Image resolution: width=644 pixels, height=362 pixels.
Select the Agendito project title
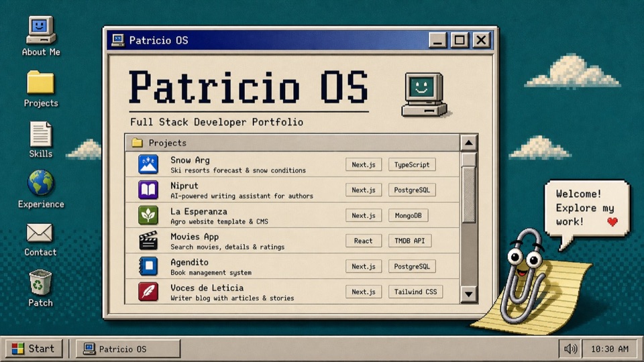189,262
